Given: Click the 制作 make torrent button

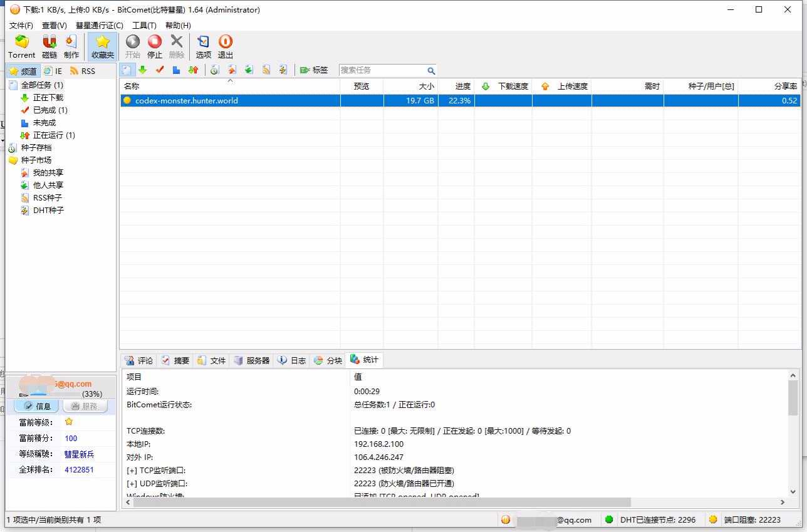Looking at the screenshot, I should pos(71,47).
